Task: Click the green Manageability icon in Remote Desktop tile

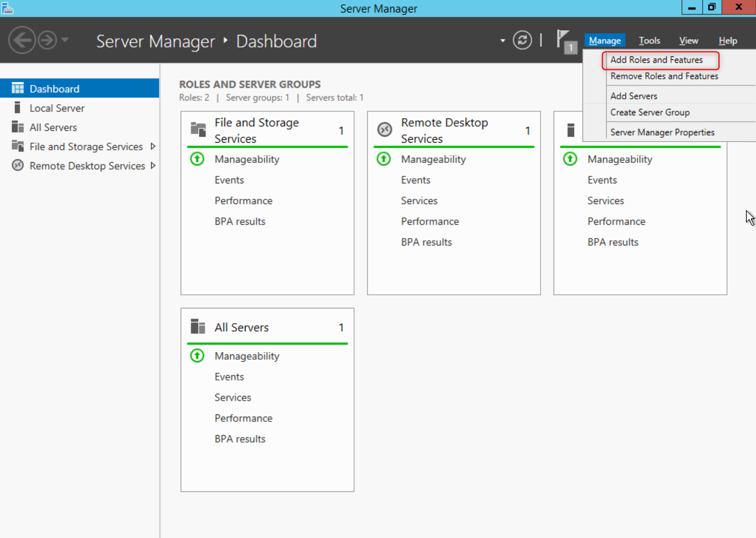Action: (384, 159)
